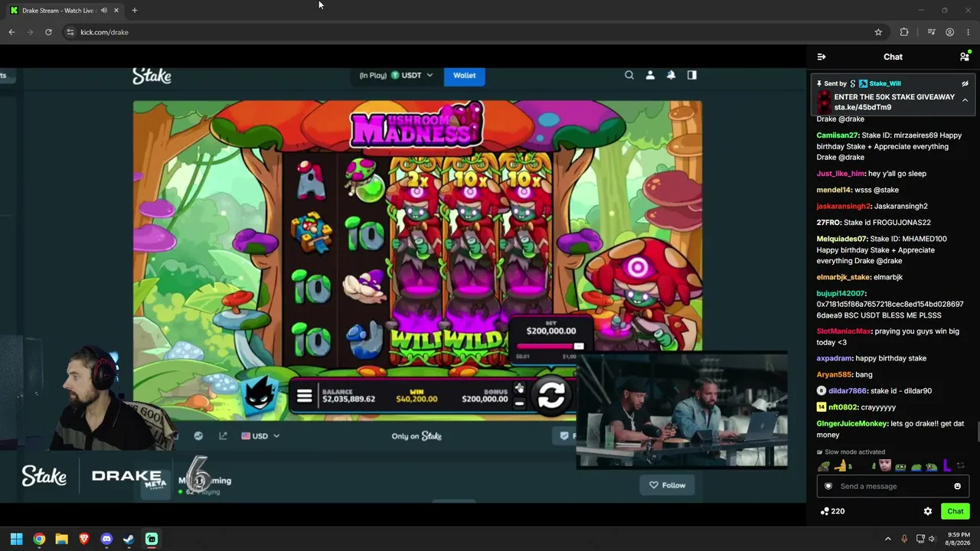
Task: Open File Explorer from the taskbar
Action: (61, 539)
